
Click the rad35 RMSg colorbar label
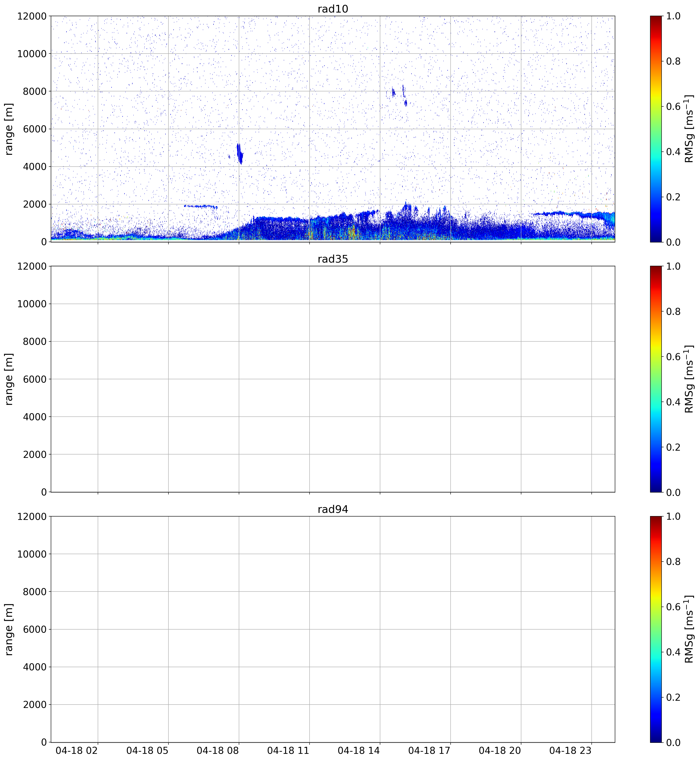point(689,379)
